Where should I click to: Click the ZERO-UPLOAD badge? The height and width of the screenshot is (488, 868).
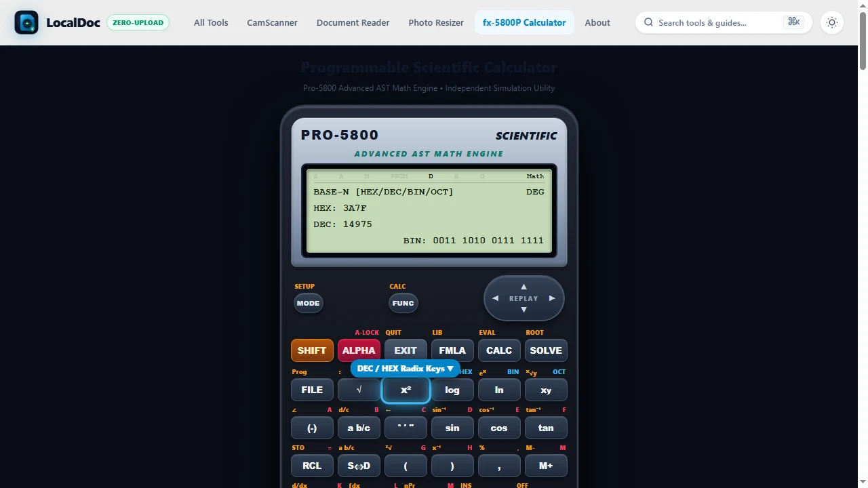138,22
